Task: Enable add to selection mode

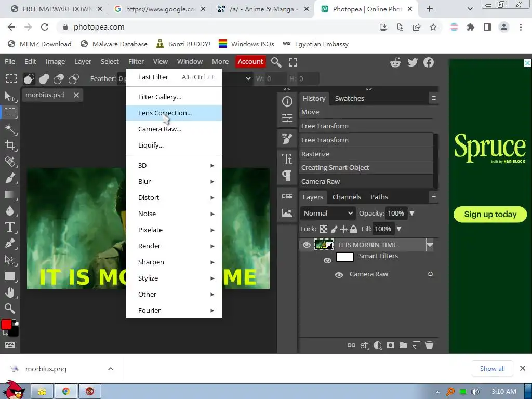Action: (44, 79)
